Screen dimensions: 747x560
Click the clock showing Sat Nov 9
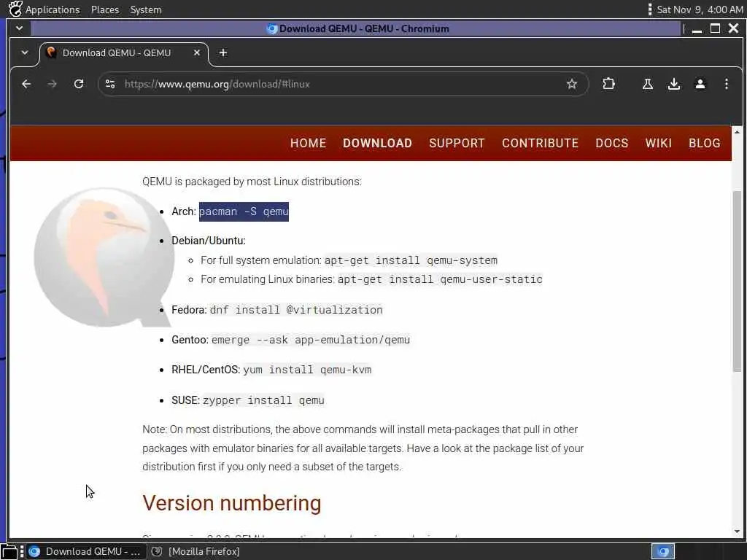click(x=700, y=9)
